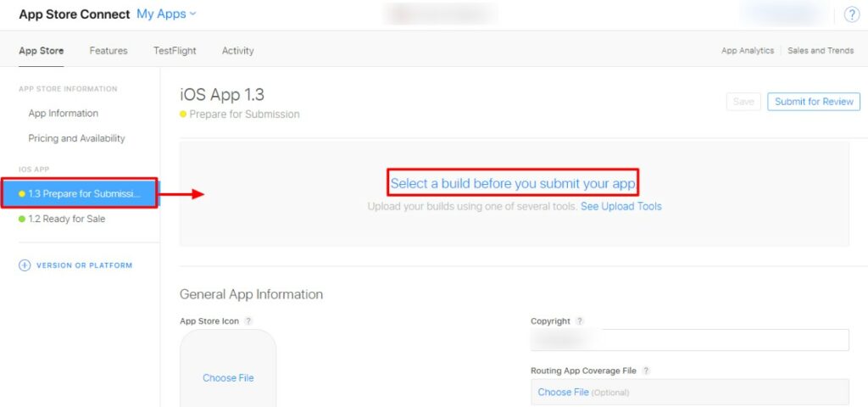This screenshot has width=868, height=407.
Task: Show help tooltip for Copyright field
Action: tap(579, 321)
